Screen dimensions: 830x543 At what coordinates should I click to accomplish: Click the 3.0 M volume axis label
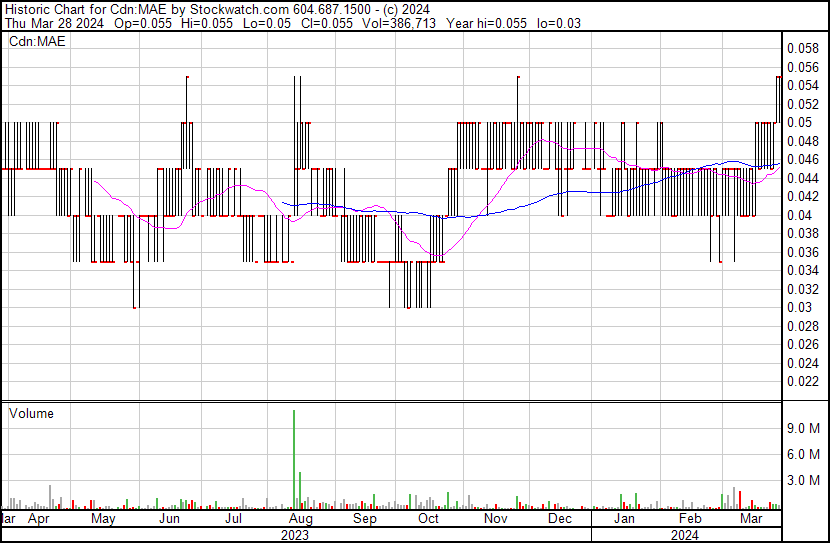(804, 480)
